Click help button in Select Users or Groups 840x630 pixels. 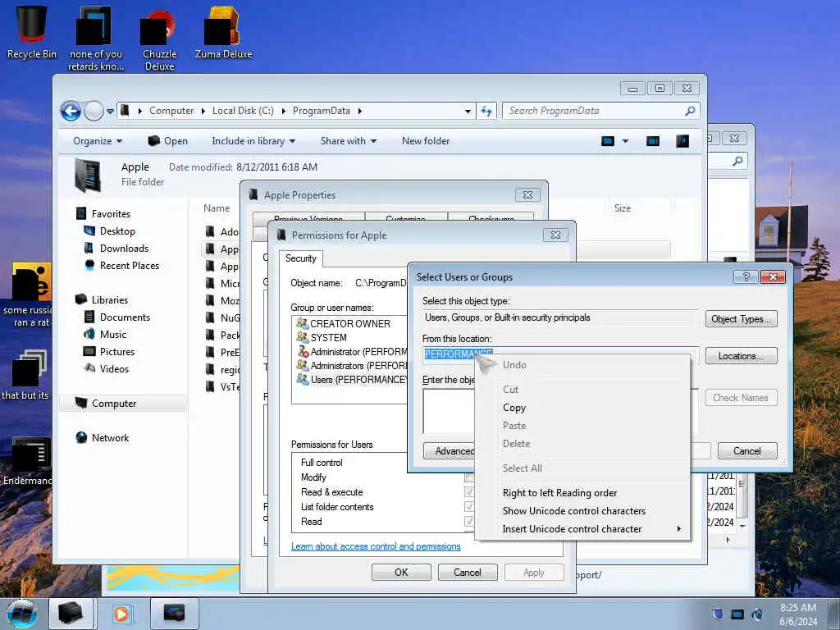point(746,277)
